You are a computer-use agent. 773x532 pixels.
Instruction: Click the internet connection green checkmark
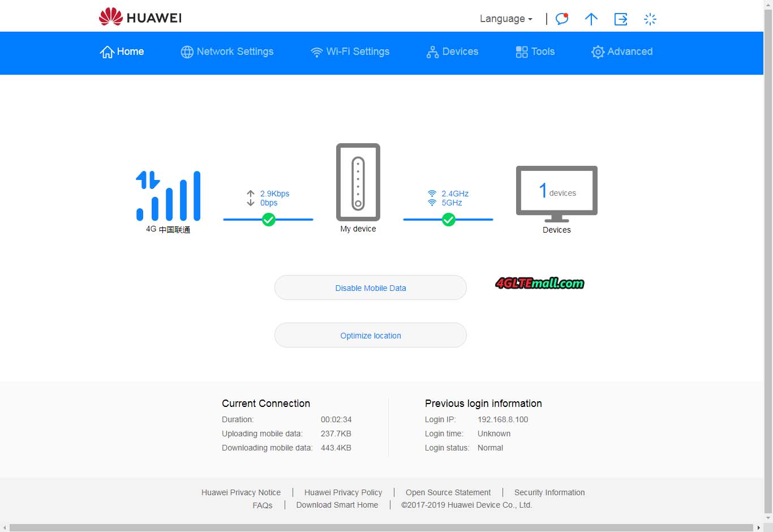(269, 220)
